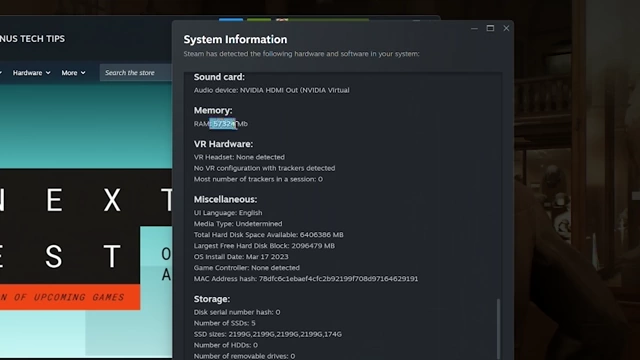640x360 pixels.
Task: Click the TECH TIPS profile name in Steam
Action: coord(32,39)
